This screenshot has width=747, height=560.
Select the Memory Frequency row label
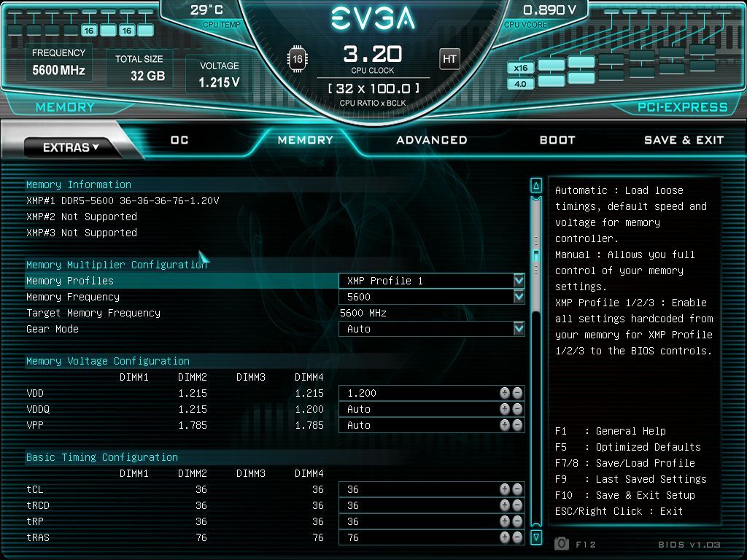[x=73, y=297]
